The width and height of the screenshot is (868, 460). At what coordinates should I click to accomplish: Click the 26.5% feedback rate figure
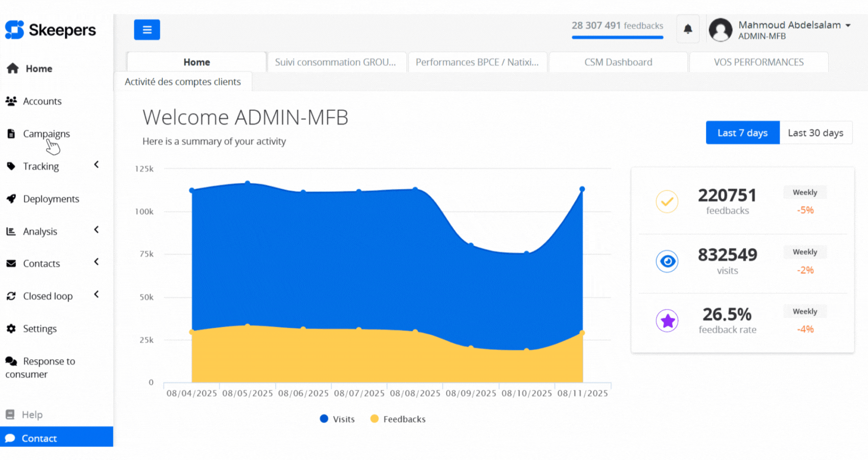click(727, 314)
